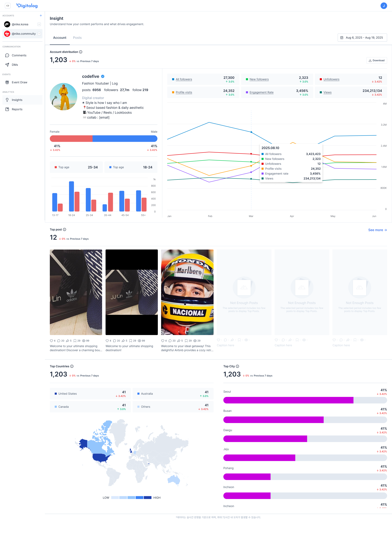Toggle the All followers series in the chart
The width and height of the screenshot is (392, 555).
[x=184, y=79]
